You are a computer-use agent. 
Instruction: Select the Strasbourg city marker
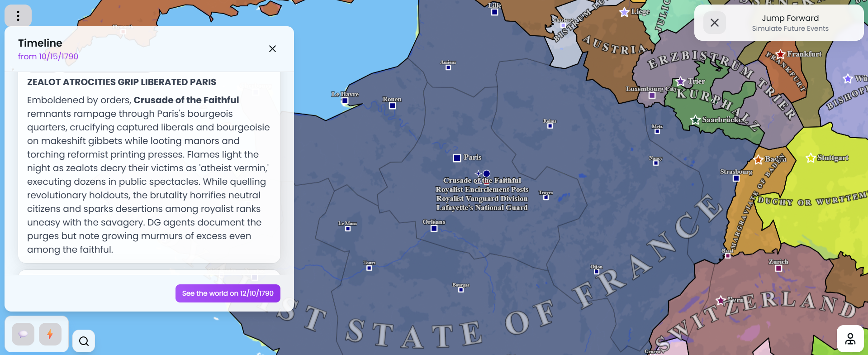(x=736, y=178)
